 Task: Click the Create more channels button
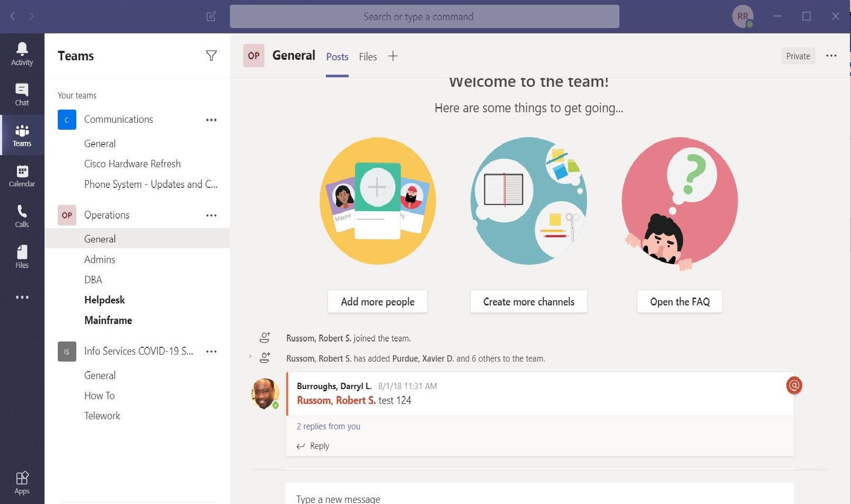point(528,301)
